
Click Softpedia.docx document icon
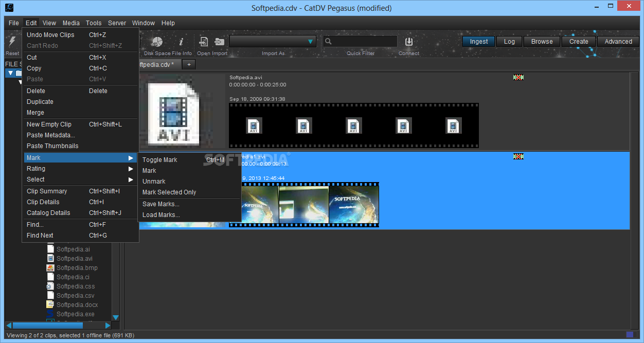[50, 304]
